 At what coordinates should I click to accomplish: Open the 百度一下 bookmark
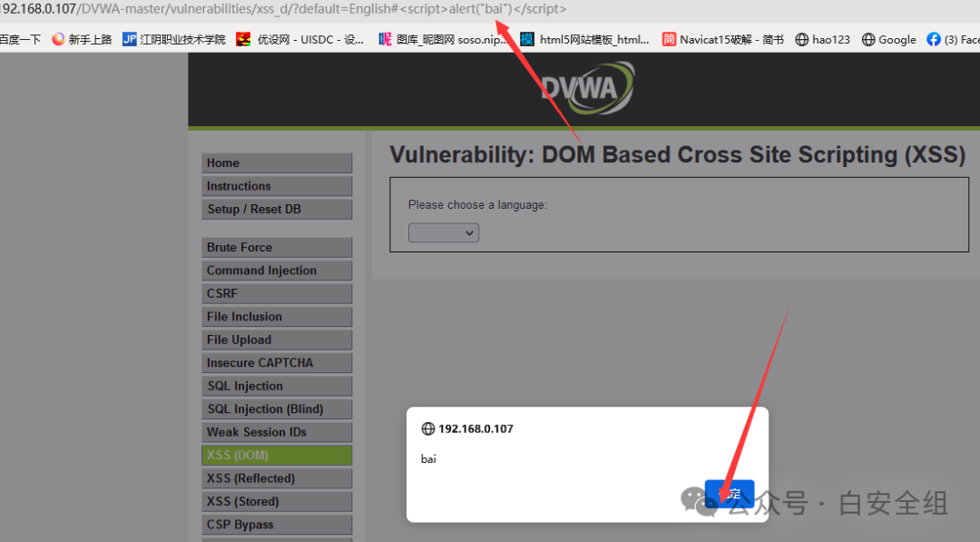[20, 39]
